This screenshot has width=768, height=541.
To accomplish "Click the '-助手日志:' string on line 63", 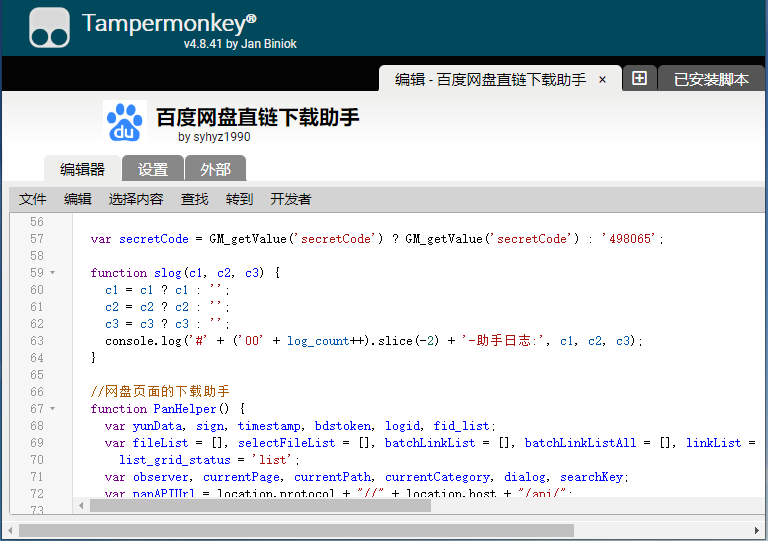I will pyautogui.click(x=504, y=341).
